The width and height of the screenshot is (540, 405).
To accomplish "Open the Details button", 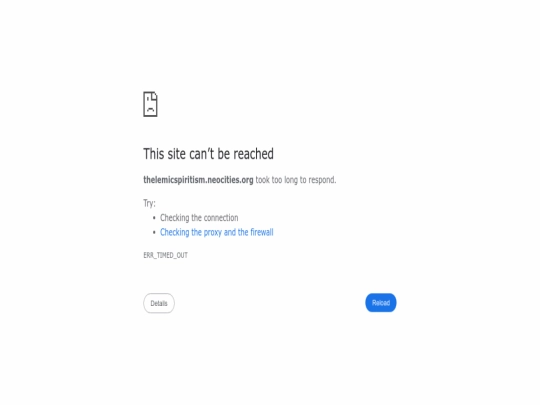I will (159, 303).
